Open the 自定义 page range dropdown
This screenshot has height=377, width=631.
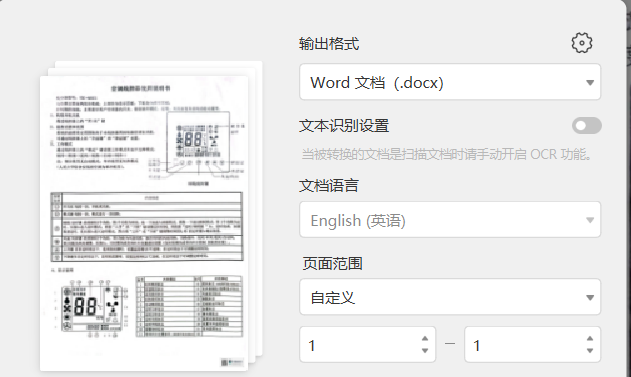(x=450, y=297)
